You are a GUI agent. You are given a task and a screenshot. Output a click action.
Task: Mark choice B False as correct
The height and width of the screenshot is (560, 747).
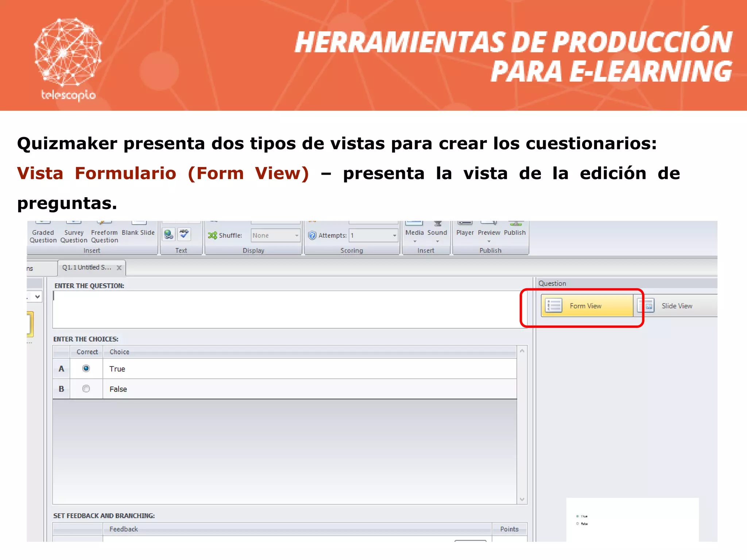coord(86,389)
